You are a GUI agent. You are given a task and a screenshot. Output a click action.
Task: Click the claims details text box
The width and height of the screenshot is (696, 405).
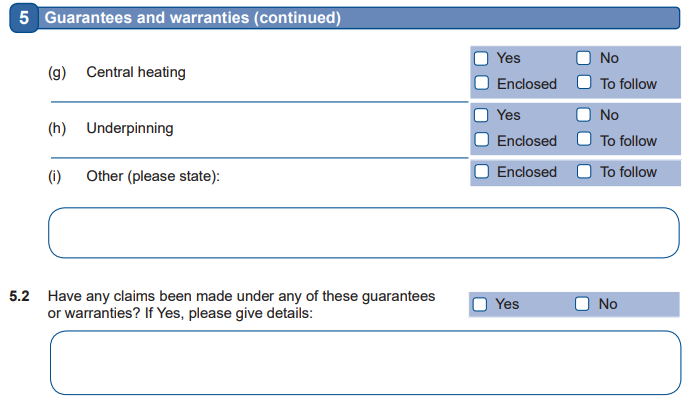[x=363, y=362]
